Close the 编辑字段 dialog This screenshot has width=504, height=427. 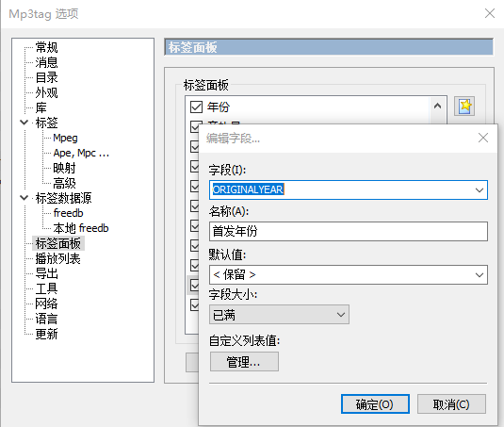483,138
